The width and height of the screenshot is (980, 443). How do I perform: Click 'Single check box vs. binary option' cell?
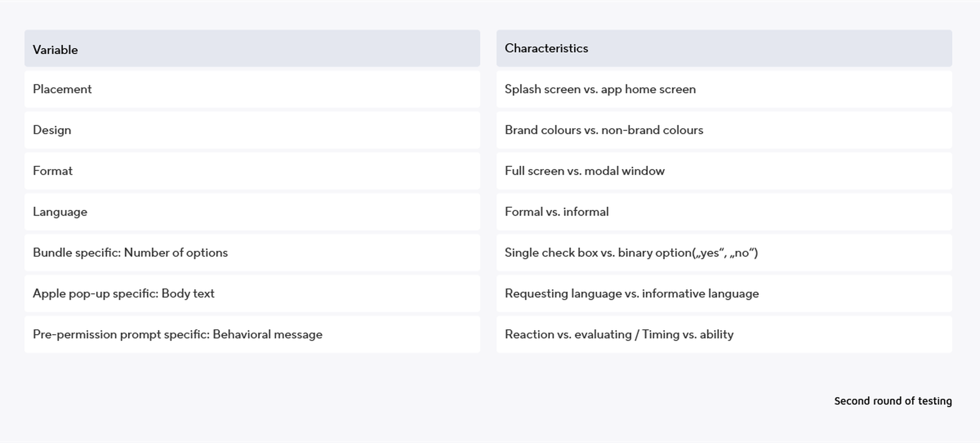(x=724, y=253)
